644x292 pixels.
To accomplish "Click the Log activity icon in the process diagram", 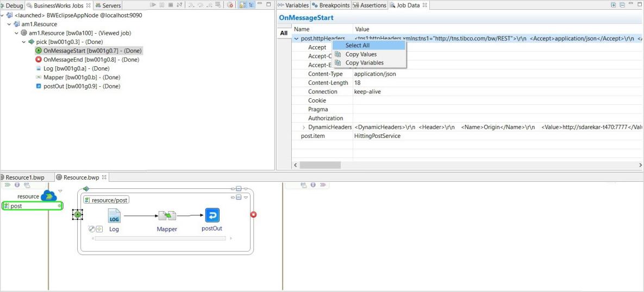I will pyautogui.click(x=114, y=215).
